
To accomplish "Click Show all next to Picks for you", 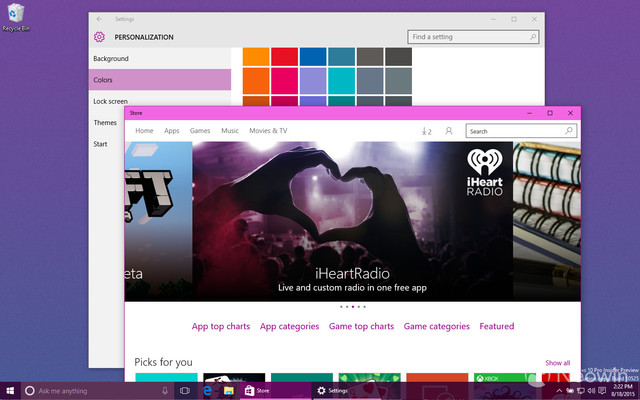I will tap(557, 363).
